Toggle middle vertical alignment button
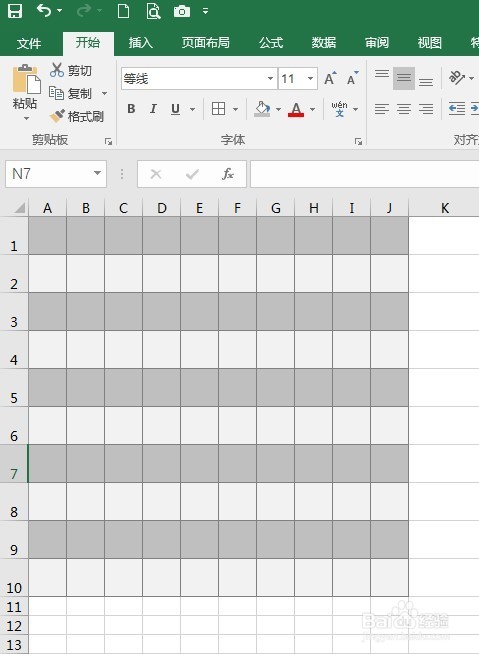The height and width of the screenshot is (654, 479). pos(404,78)
